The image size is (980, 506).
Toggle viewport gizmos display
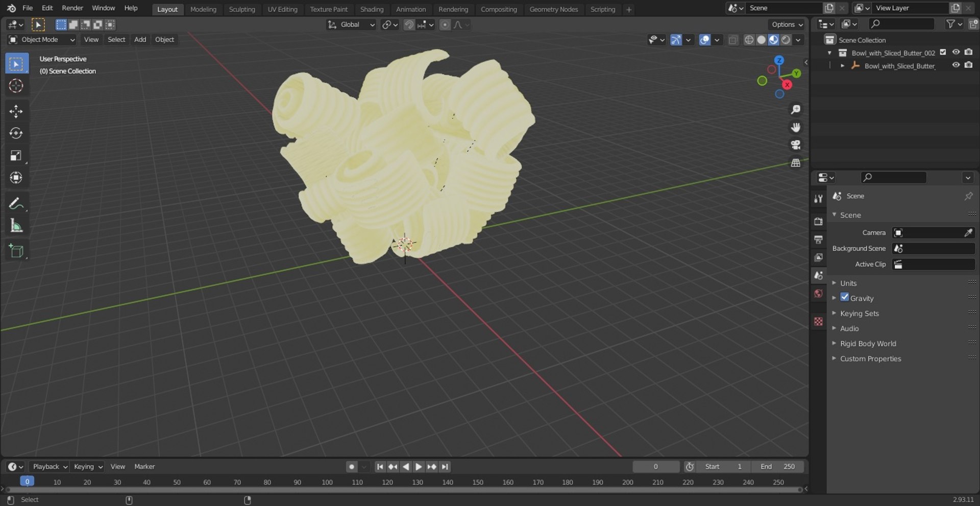[676, 40]
